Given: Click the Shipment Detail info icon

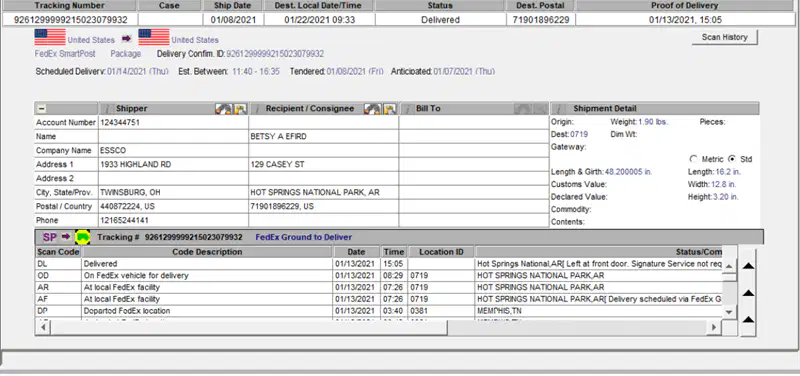Looking at the screenshot, I should point(561,109).
